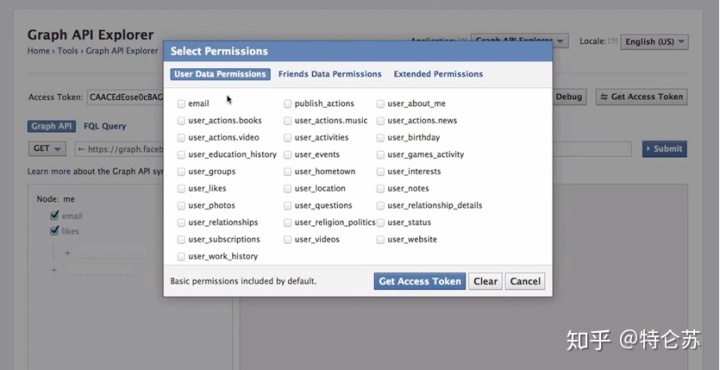
Task: Select the Graph API tab
Action: pyautogui.click(x=51, y=126)
